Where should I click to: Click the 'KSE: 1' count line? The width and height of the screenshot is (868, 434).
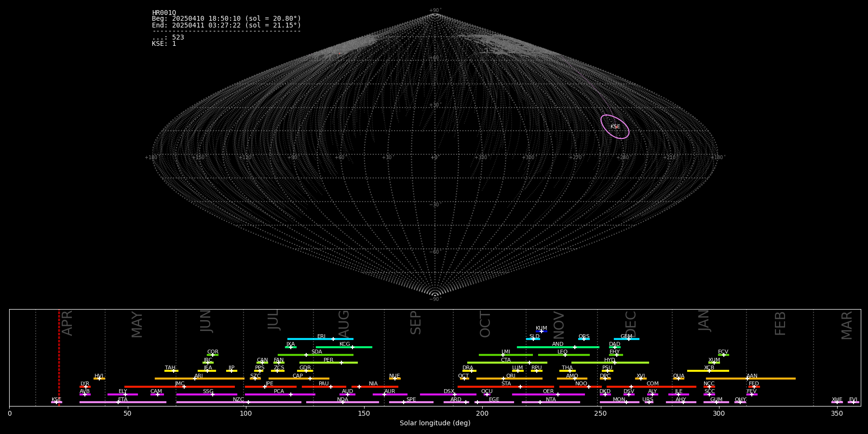(164, 43)
